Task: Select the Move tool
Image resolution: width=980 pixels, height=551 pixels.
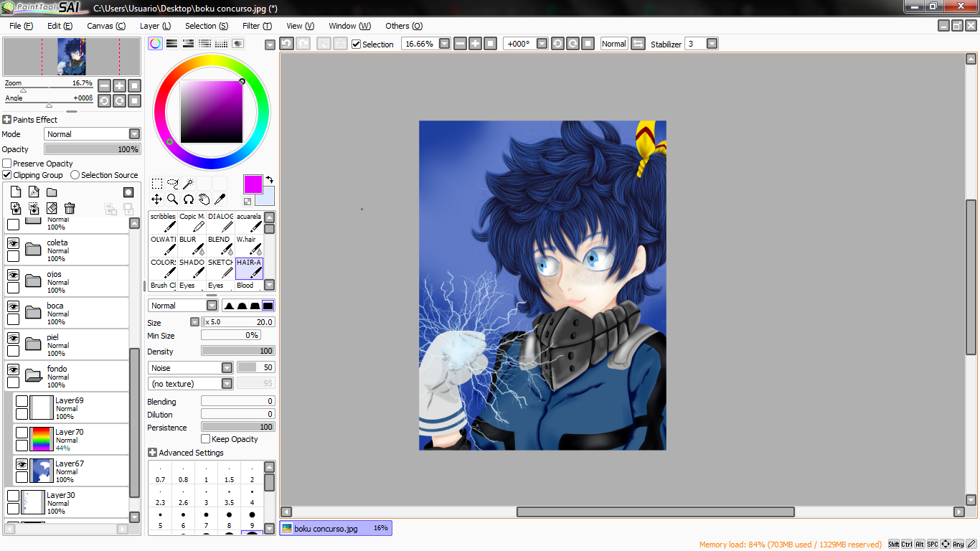Action: pos(157,199)
